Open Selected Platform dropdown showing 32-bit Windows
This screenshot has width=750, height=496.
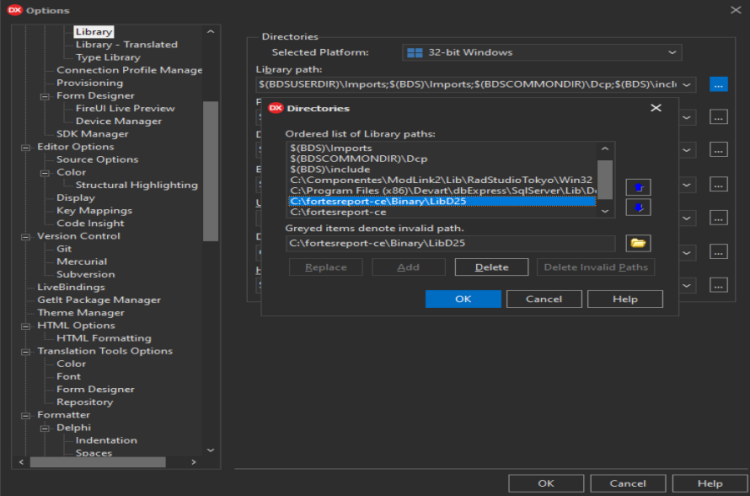point(542,53)
